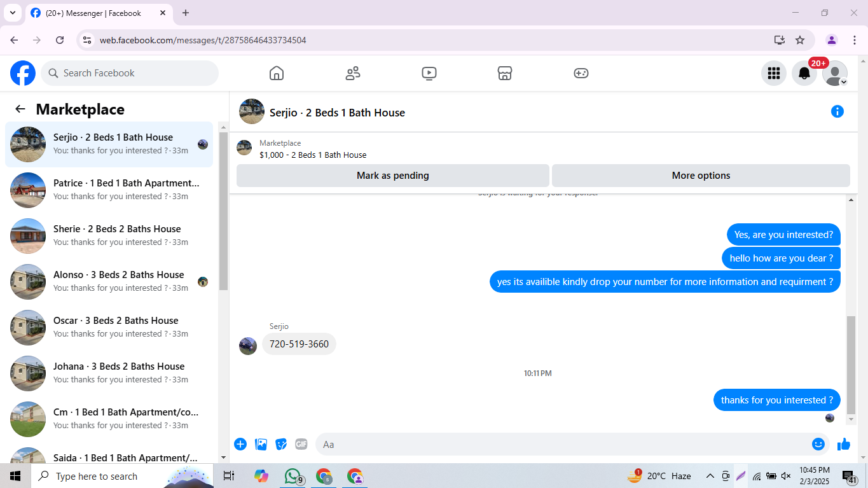Select the Messenger | Facebook browser tab
Viewport: 868px width, 488px height.
click(99, 13)
